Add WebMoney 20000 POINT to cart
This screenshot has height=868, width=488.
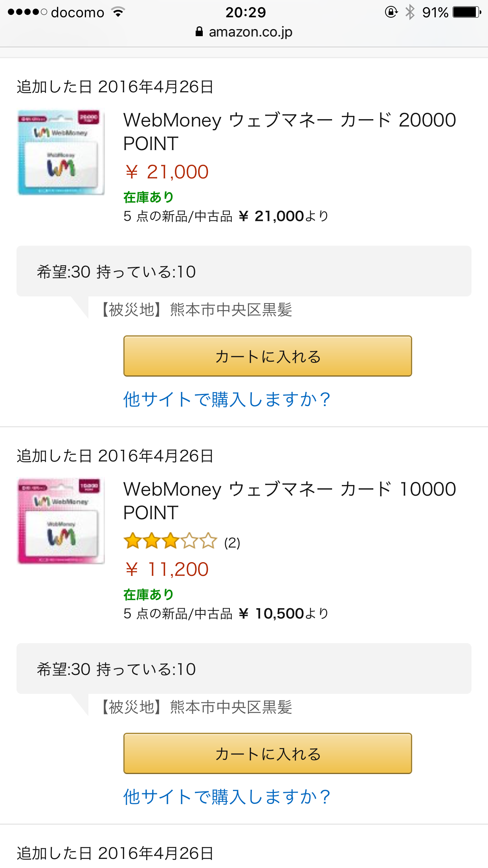(268, 356)
